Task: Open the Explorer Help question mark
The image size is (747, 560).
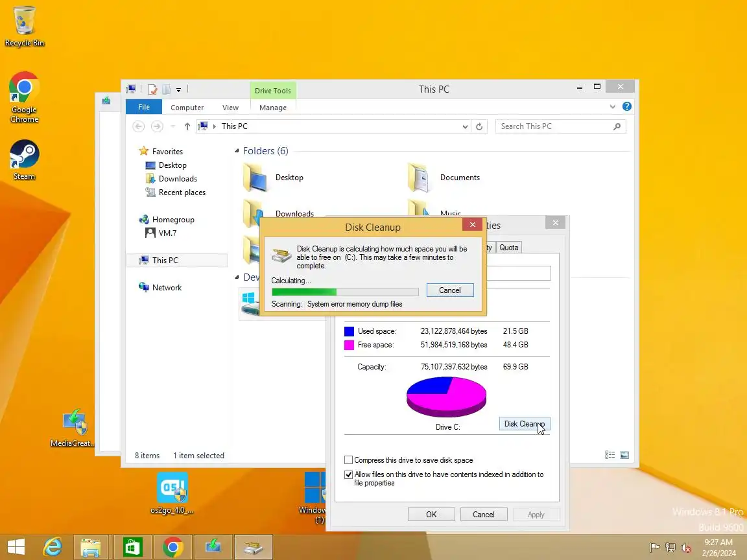Action: (627, 107)
